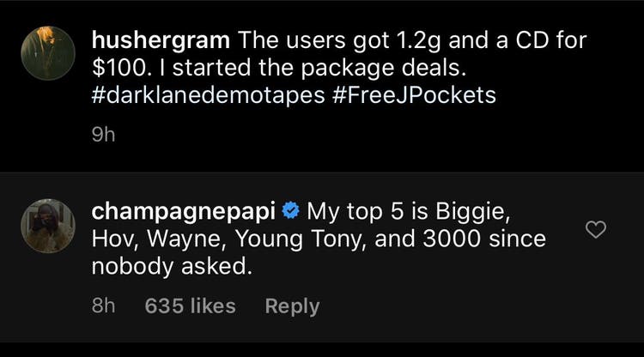Click "3000 since" in the comment

point(485,238)
